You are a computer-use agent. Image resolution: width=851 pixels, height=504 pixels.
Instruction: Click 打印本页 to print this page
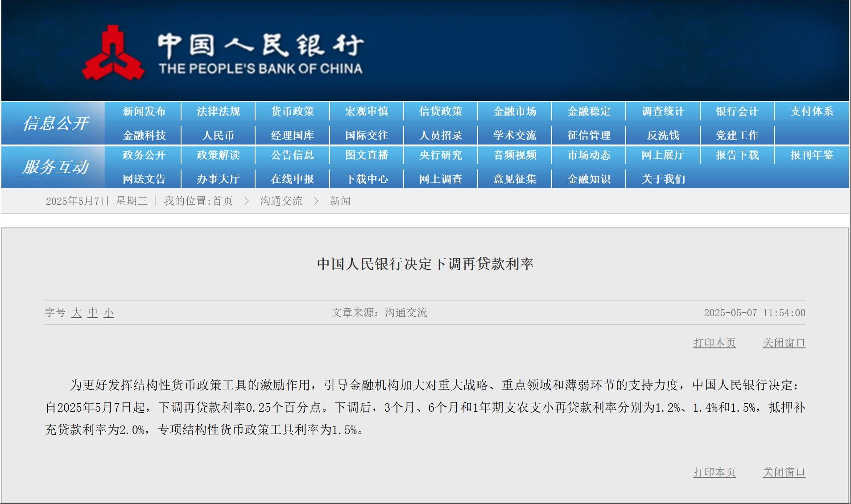click(x=714, y=343)
